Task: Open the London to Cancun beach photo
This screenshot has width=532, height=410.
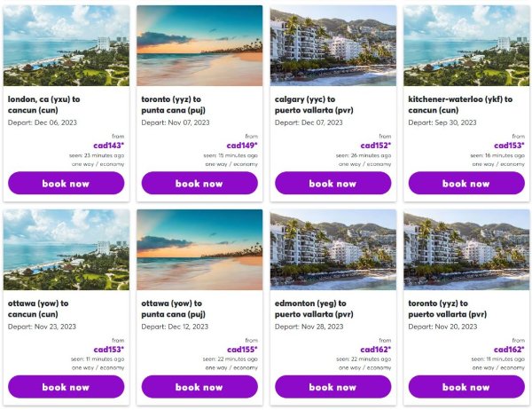Action: 66,45
